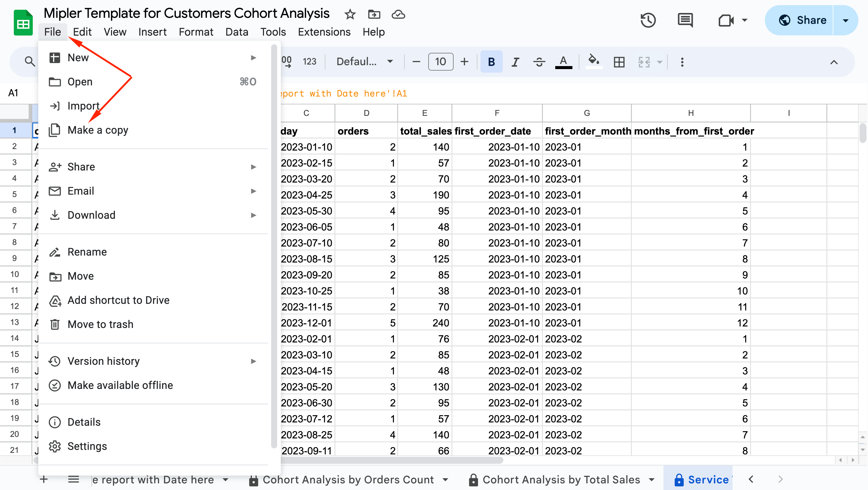The height and width of the screenshot is (490, 868).
Task: Open the comments panel icon
Action: (x=685, y=20)
